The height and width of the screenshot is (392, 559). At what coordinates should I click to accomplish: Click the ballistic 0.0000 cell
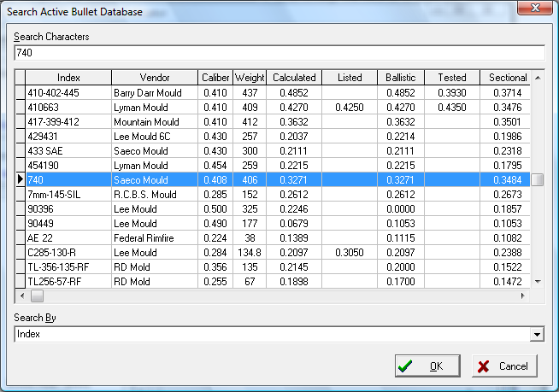click(x=401, y=209)
